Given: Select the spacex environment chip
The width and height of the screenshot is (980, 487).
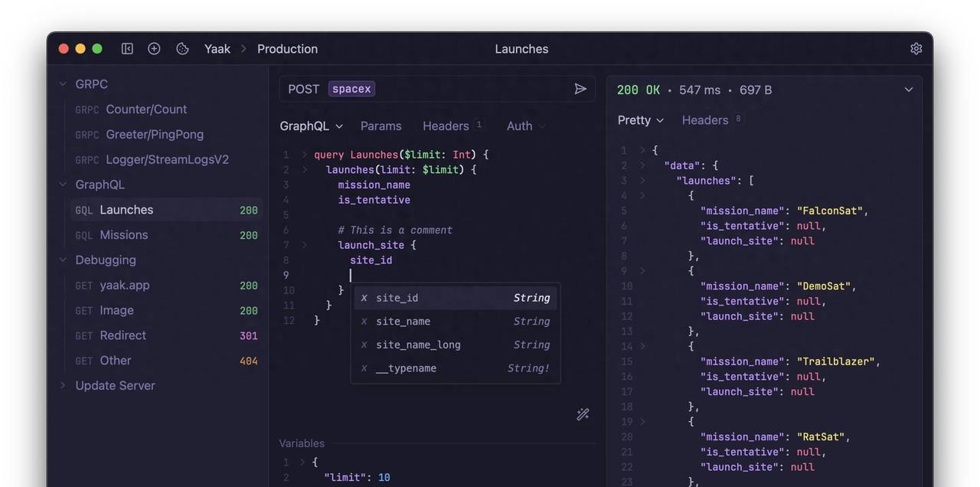Looking at the screenshot, I should point(351,88).
